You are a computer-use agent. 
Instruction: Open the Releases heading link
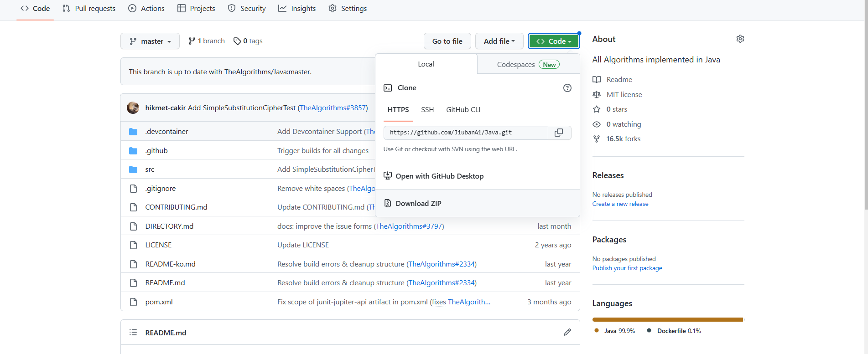[608, 175]
